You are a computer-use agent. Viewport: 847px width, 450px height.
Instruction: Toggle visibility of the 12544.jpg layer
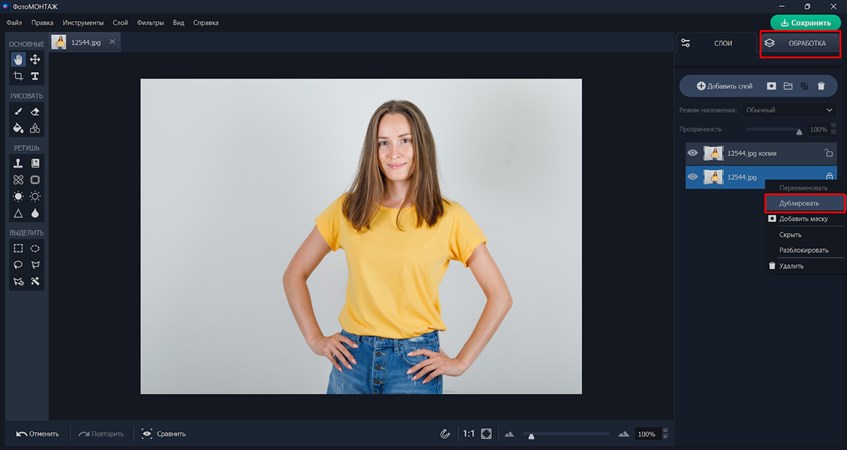tap(692, 177)
